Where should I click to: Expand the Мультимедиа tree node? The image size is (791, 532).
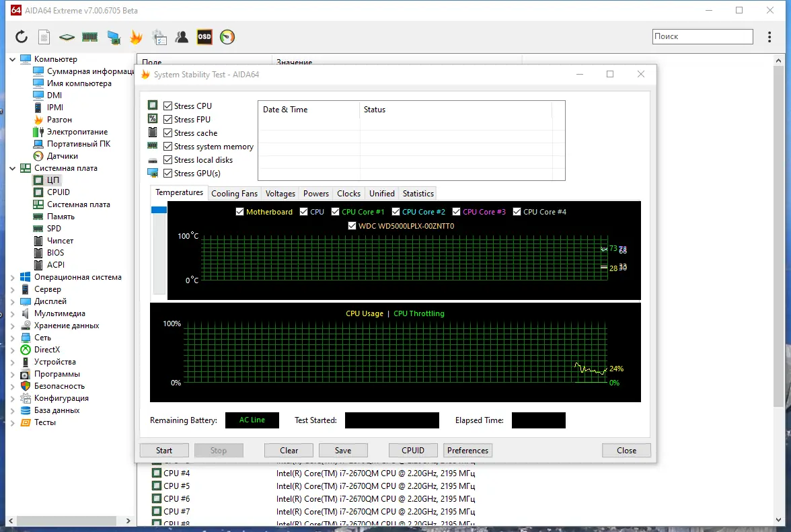click(x=13, y=313)
